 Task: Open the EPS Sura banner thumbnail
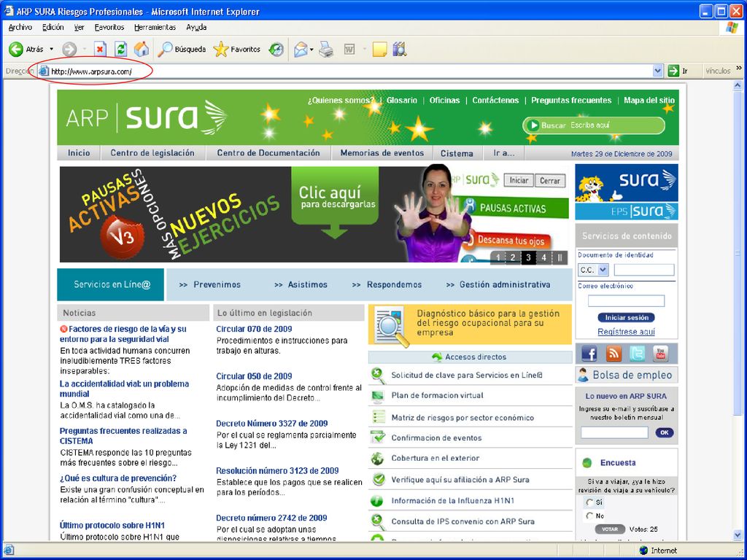point(627,211)
